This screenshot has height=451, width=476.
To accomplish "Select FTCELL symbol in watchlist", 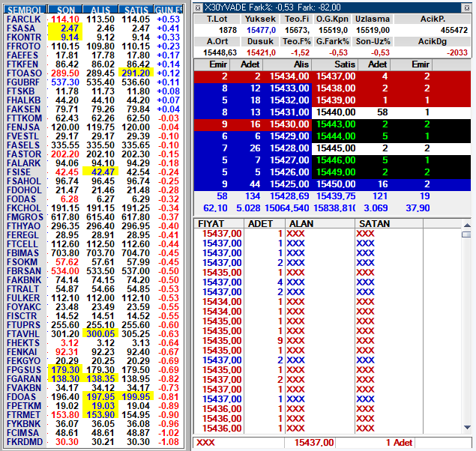I will [x=22, y=243].
